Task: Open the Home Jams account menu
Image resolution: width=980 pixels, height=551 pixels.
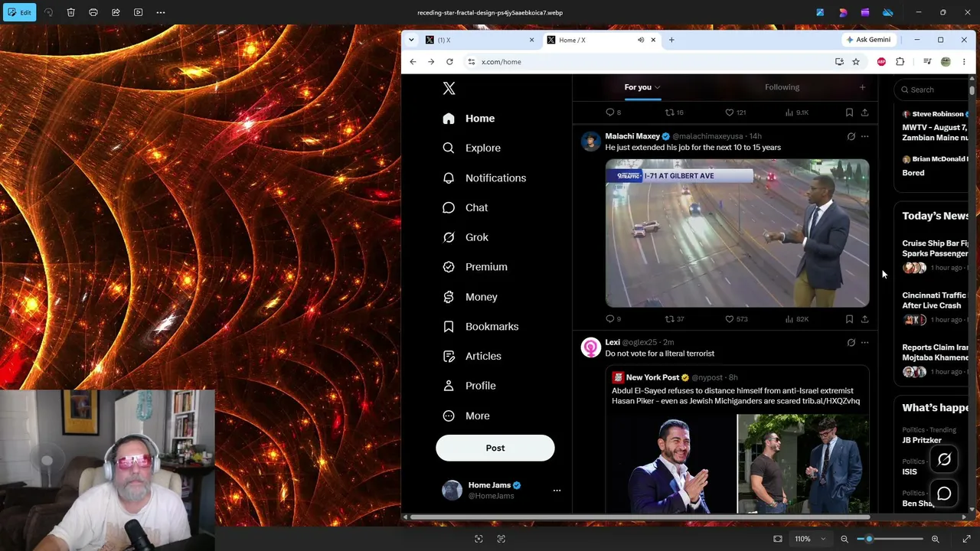Action: click(557, 491)
